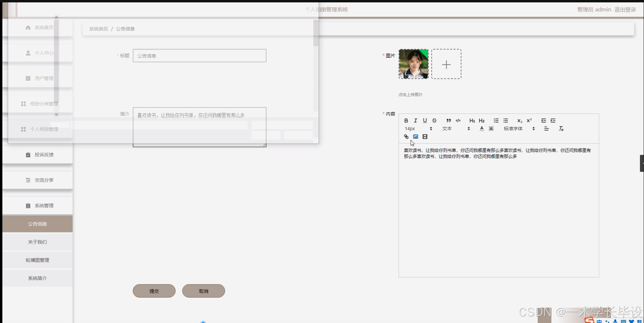This screenshot has width=644, height=323.
Task: Click the 系统管理 clipboard icon
Action: pos(28,205)
